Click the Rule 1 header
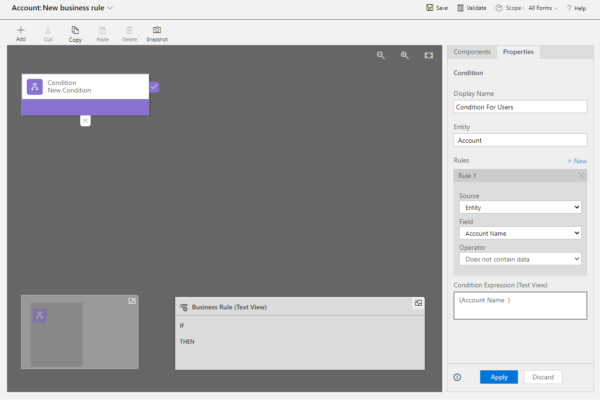 pyautogui.click(x=520, y=176)
